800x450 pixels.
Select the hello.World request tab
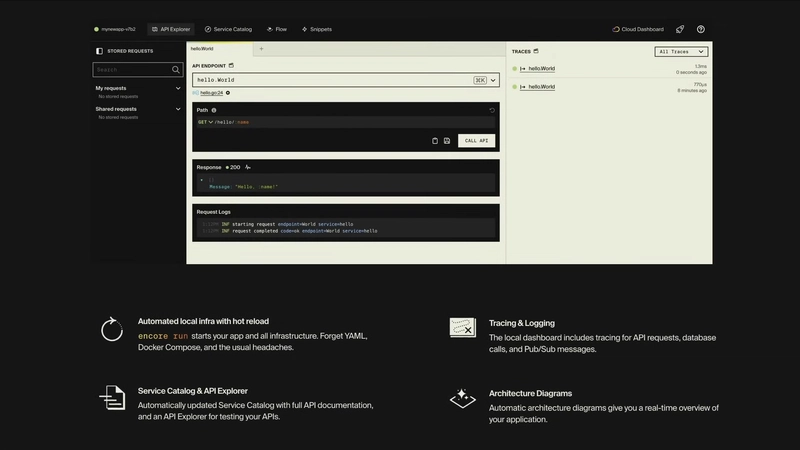point(219,49)
